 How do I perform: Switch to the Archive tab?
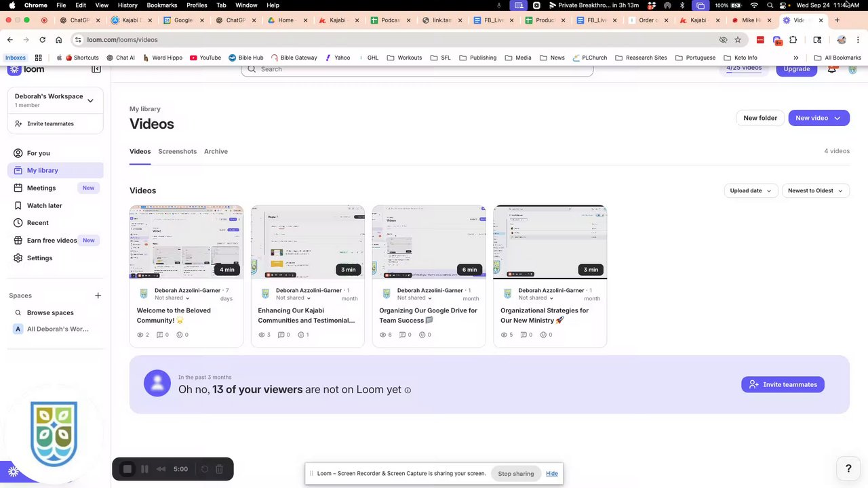(216, 151)
